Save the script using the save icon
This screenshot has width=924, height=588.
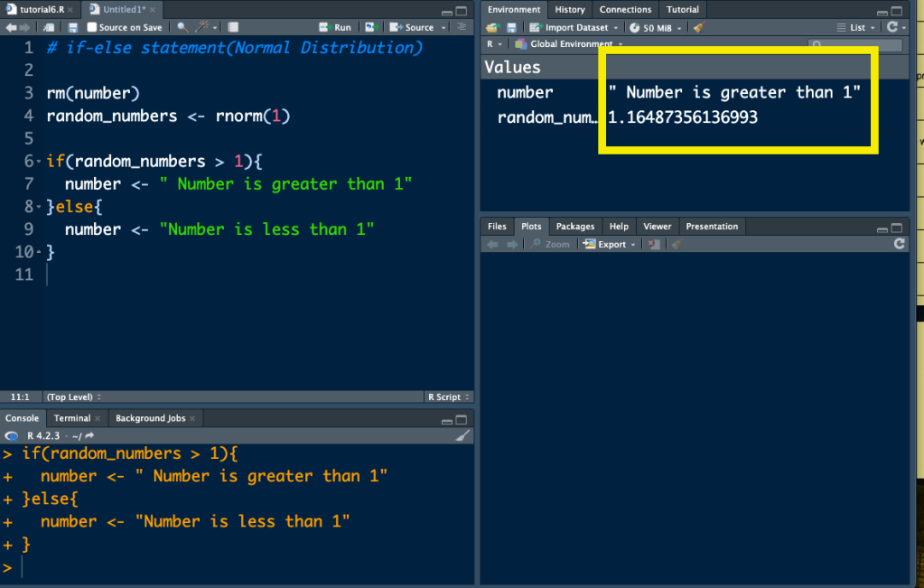72,27
